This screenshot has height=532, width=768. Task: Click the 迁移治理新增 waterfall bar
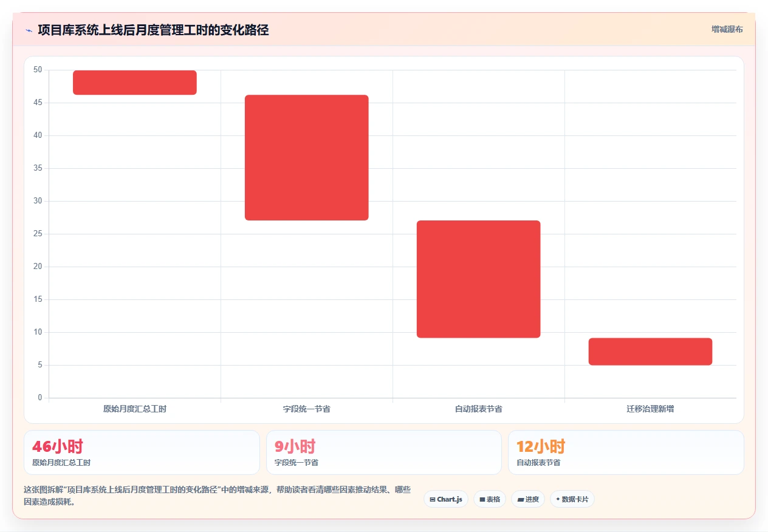pos(650,352)
